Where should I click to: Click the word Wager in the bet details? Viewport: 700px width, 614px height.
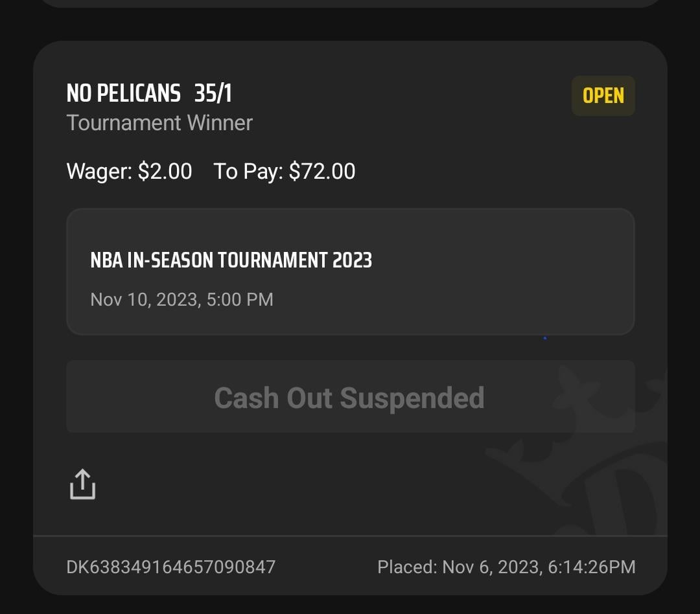(x=99, y=171)
